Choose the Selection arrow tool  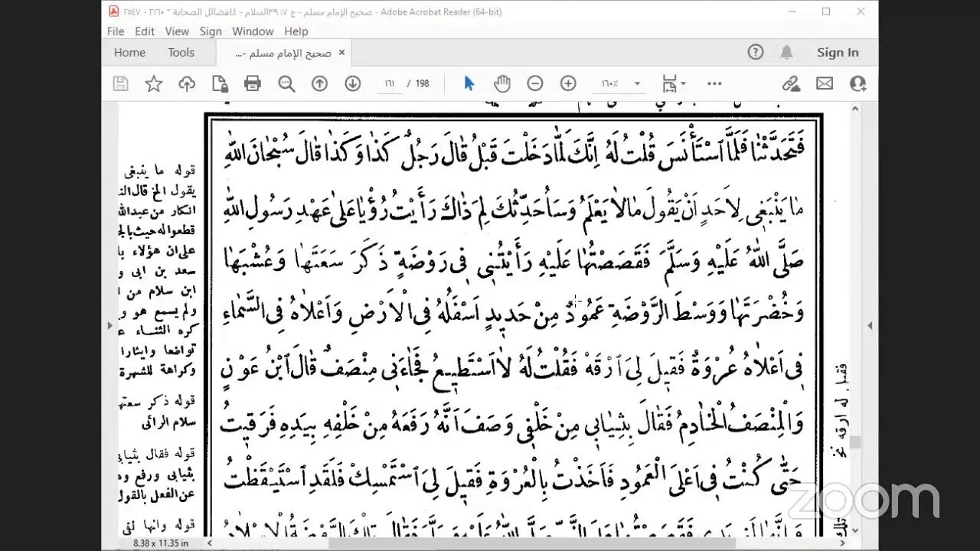pyautogui.click(x=469, y=83)
